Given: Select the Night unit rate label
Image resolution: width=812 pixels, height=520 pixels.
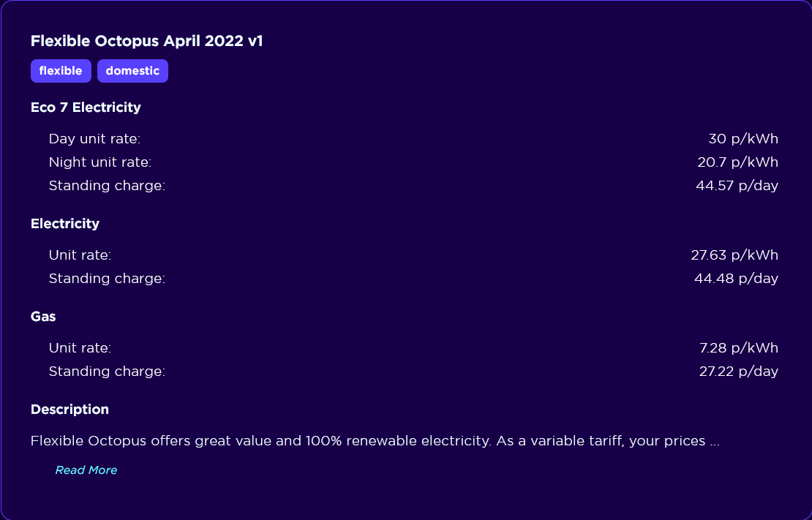Looking at the screenshot, I should tap(100, 162).
